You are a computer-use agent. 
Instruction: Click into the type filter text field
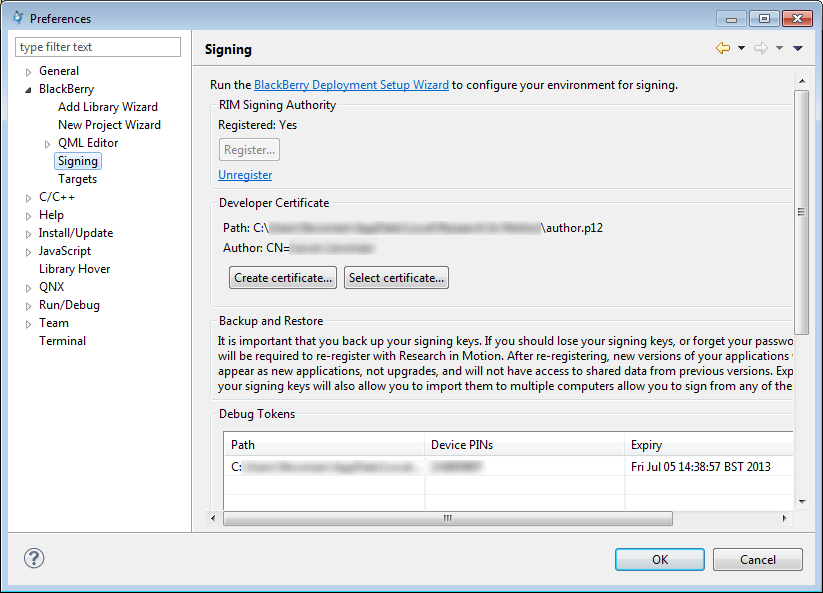click(x=98, y=47)
